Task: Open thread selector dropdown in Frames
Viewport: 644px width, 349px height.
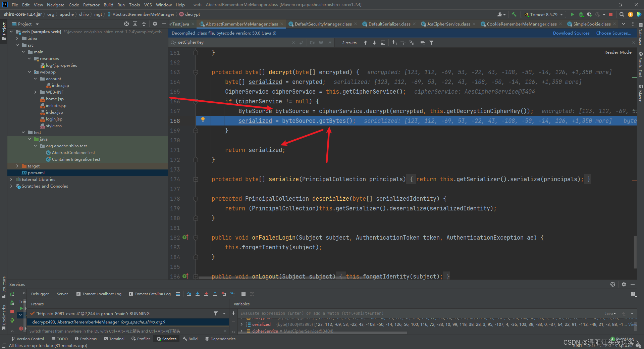Action: [224, 313]
